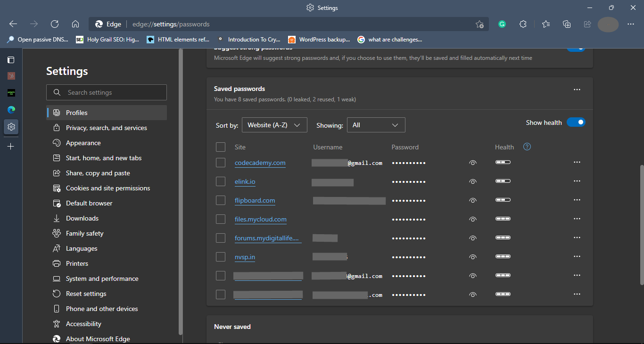644x344 pixels.
Task: Open more actions for elink.io row
Action: (x=577, y=181)
